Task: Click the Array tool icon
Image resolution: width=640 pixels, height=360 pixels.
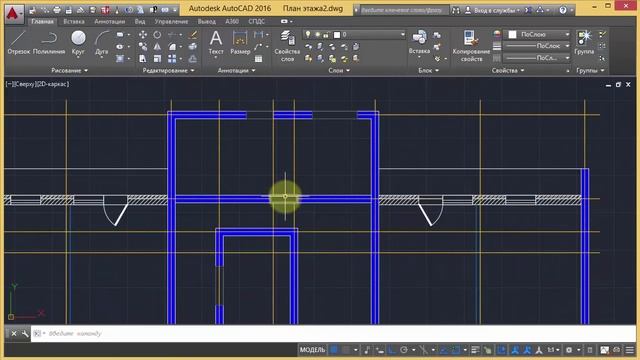Action: pos(172,59)
